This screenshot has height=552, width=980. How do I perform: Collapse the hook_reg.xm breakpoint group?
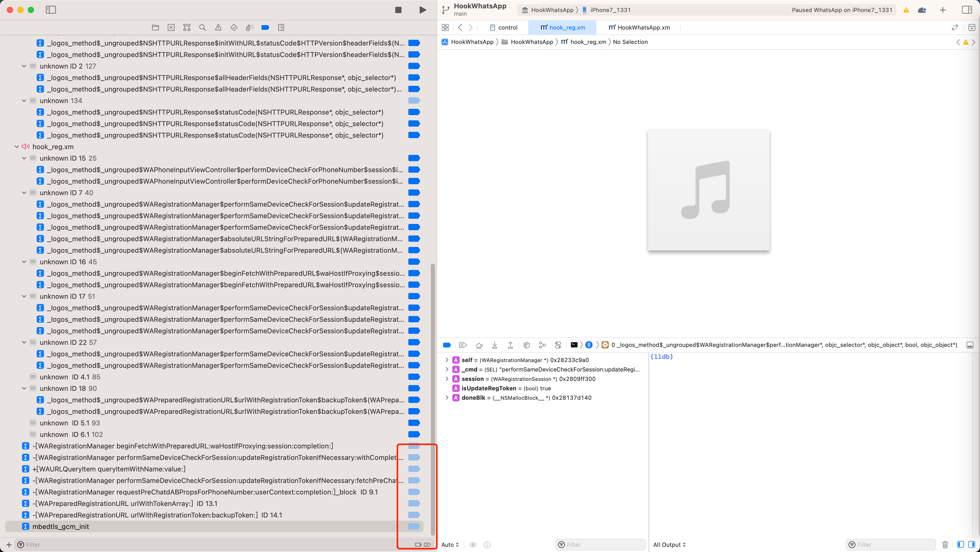pyautogui.click(x=17, y=147)
